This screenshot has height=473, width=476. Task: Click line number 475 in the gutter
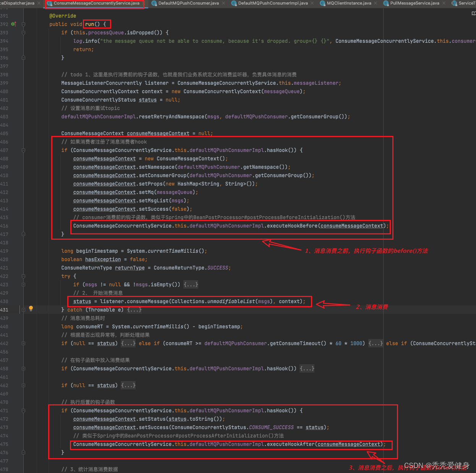pyautogui.click(x=4, y=444)
